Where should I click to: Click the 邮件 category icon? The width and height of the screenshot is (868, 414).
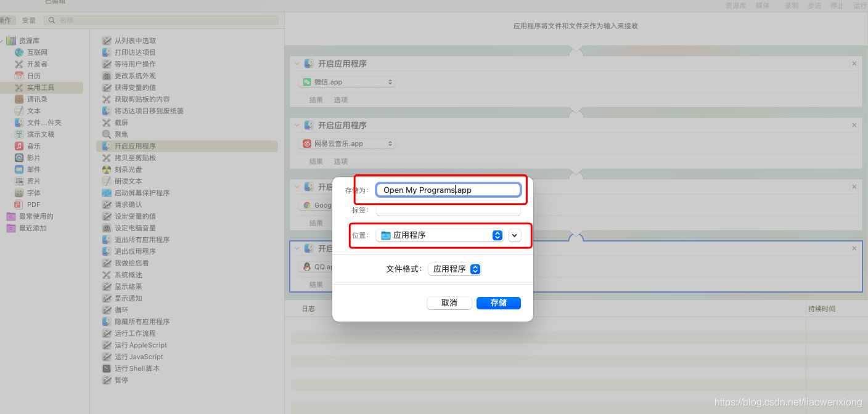point(19,169)
